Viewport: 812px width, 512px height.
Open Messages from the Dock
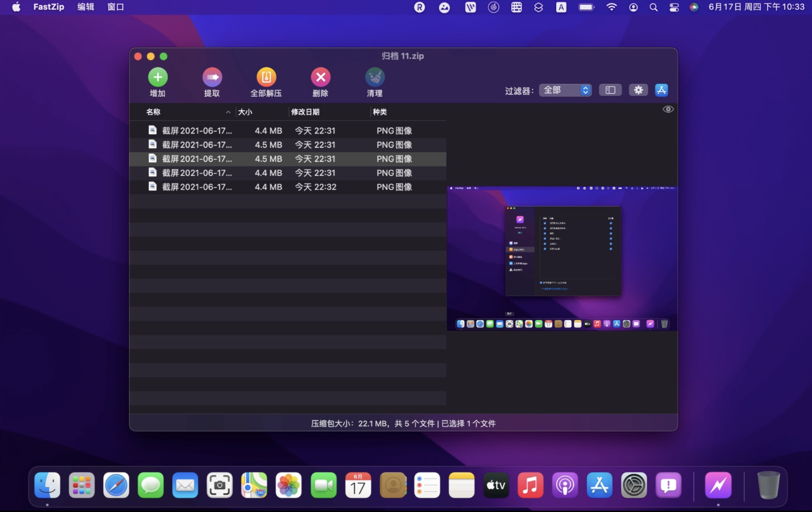[151, 485]
